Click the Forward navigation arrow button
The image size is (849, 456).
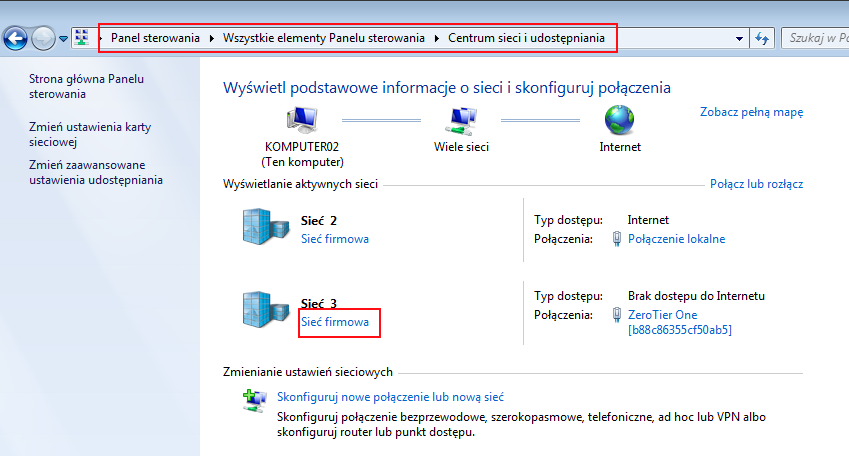pos(43,39)
